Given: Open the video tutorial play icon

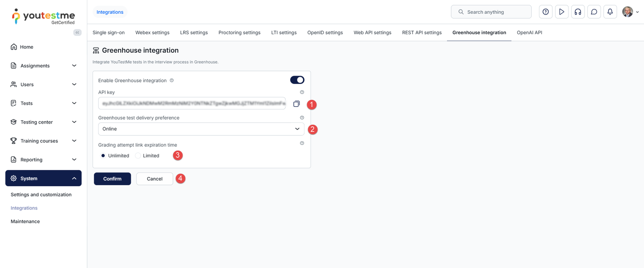Looking at the screenshot, I should 561,12.
